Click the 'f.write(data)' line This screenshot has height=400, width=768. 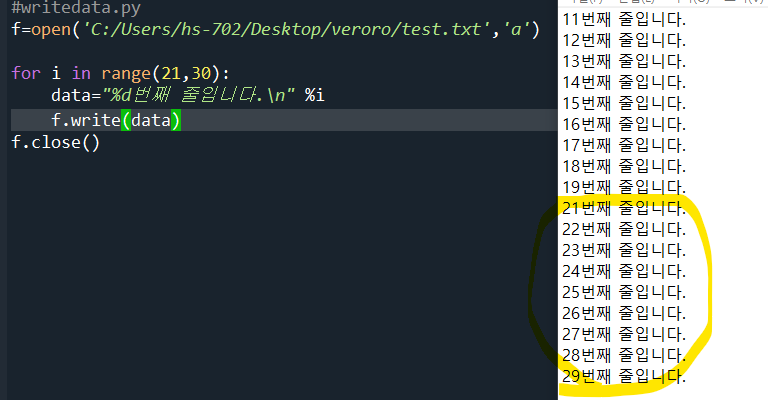(116, 120)
